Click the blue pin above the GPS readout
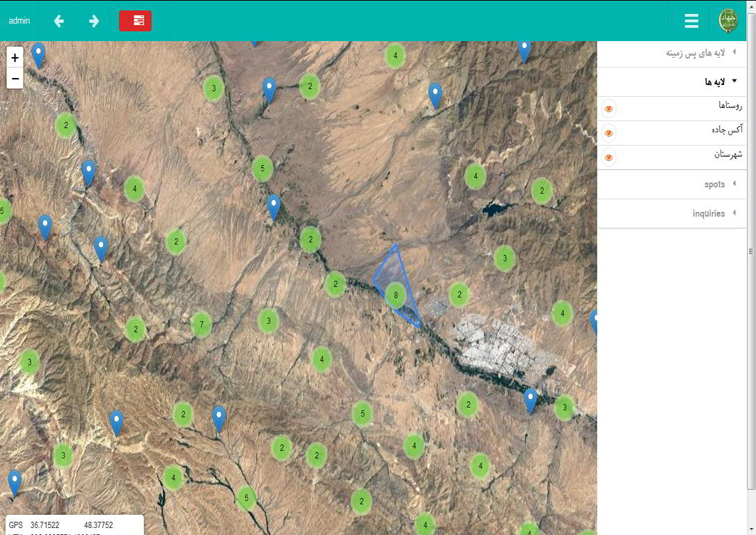Viewport: 756px width, 535px height. [15, 483]
